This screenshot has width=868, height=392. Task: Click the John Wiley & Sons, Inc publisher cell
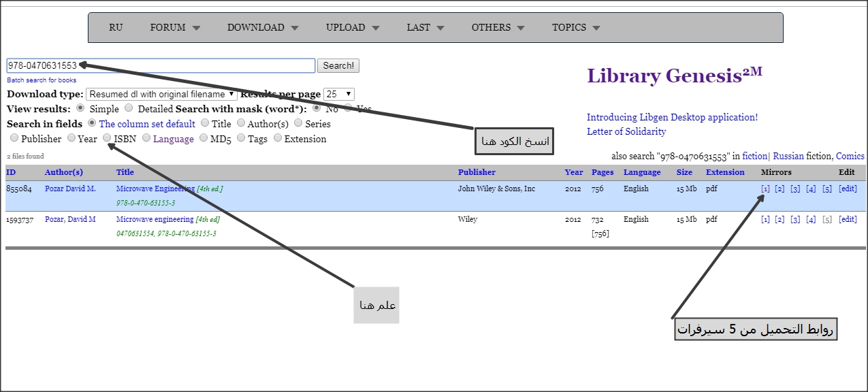496,189
